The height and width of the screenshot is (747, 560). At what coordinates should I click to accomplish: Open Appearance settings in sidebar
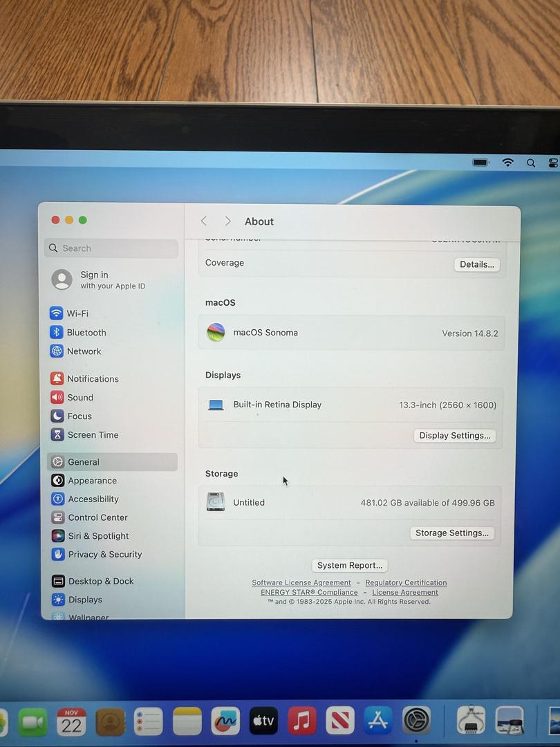[x=84, y=480]
